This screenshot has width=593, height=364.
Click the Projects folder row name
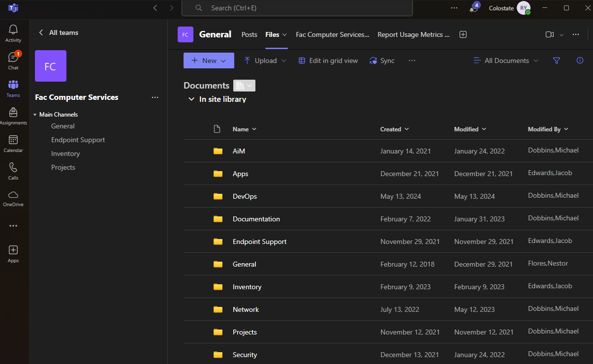click(x=245, y=332)
